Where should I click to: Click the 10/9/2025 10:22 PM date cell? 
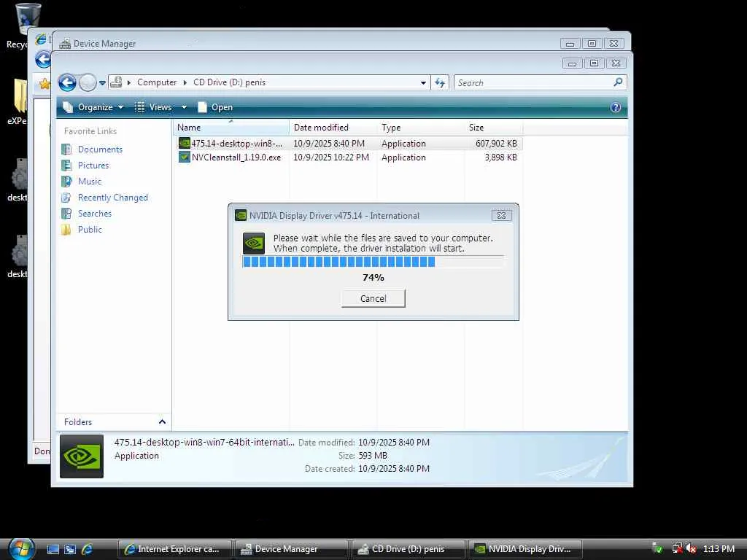click(331, 157)
